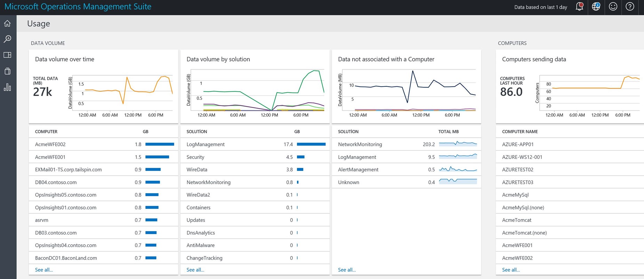Select DB04.contoso.com row
Screen dimensions: 644x279
coord(103,182)
